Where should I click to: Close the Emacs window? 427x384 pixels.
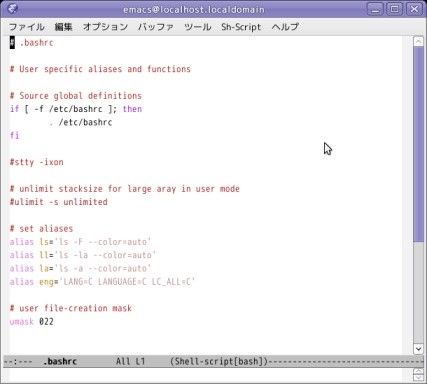pyautogui.click(x=414, y=9)
